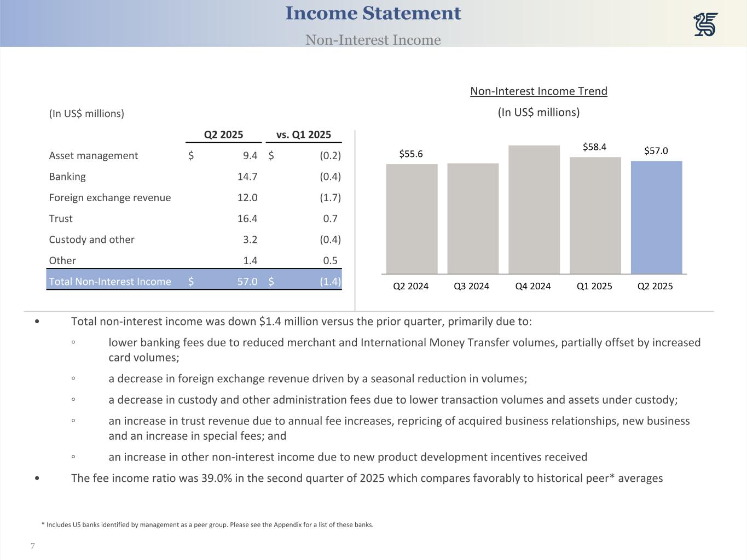747x560 pixels.
Task: Select the Trust value 16.4 in table
Action: tap(247, 219)
